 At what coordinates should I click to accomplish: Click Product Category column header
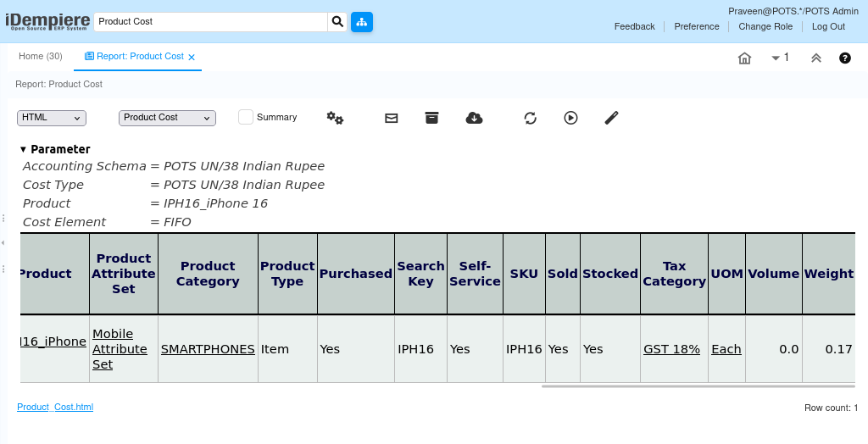coord(208,274)
